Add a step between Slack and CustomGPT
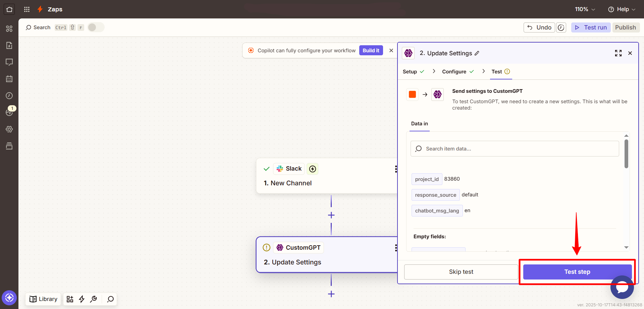Screen dimensions: 644x309 pos(331,215)
